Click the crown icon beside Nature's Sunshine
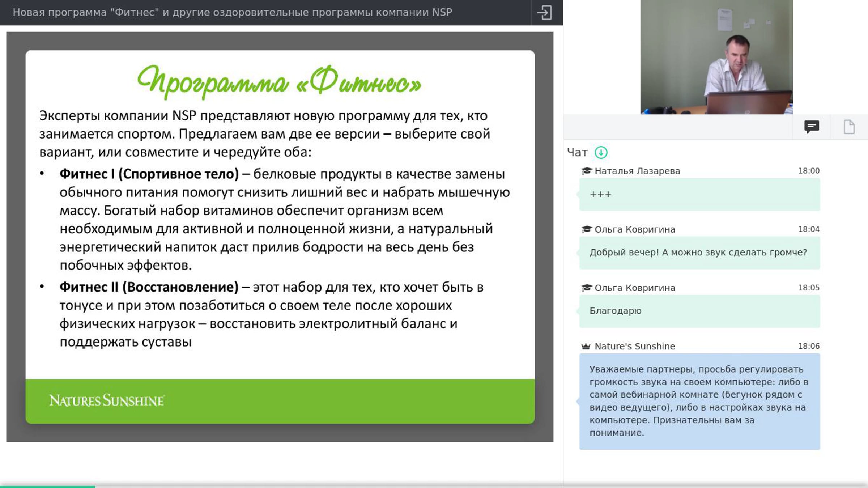The width and height of the screenshot is (868, 488). click(x=586, y=346)
